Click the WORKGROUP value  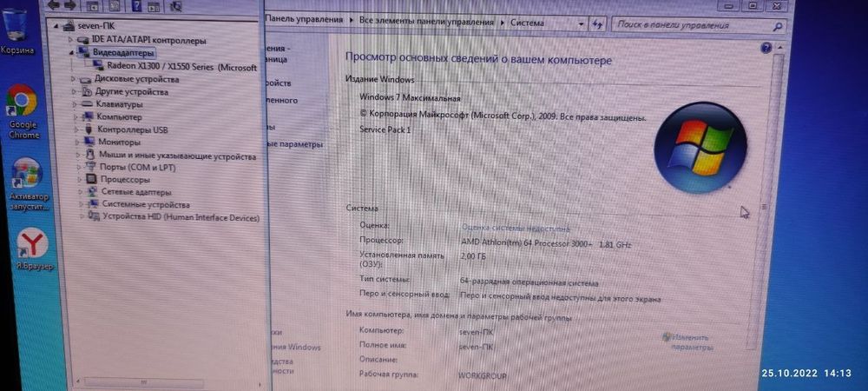(482, 375)
